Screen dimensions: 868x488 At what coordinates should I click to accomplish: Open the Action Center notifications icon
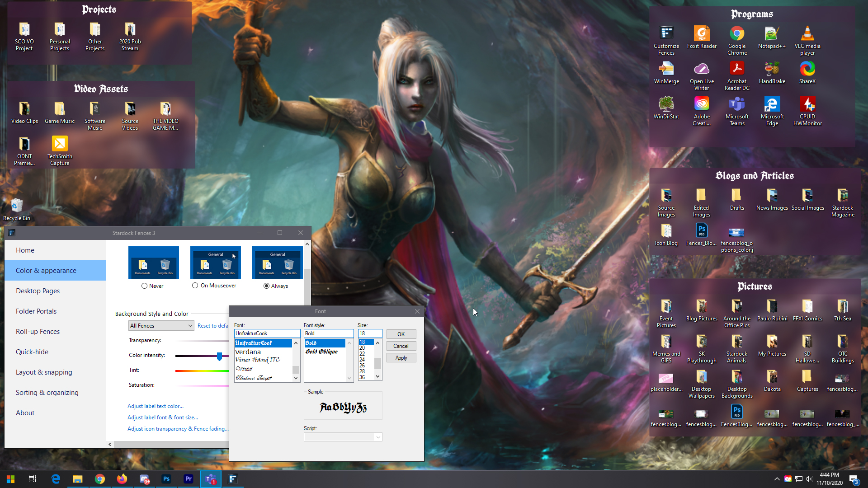pyautogui.click(x=854, y=479)
